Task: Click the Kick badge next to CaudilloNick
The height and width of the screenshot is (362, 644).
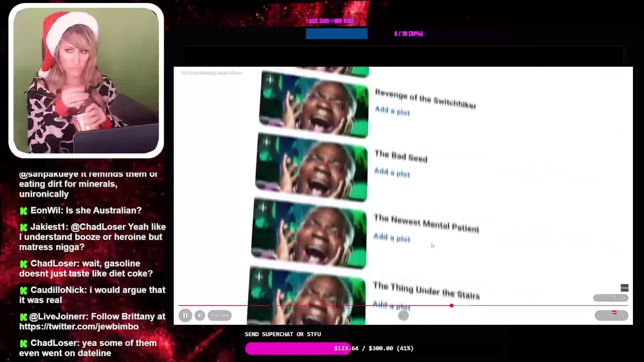Action: (x=23, y=290)
